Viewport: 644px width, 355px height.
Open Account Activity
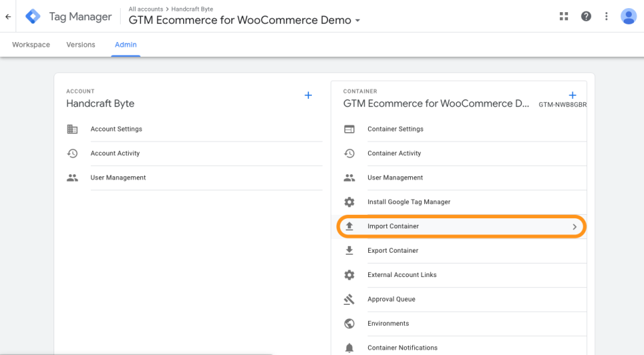115,154
